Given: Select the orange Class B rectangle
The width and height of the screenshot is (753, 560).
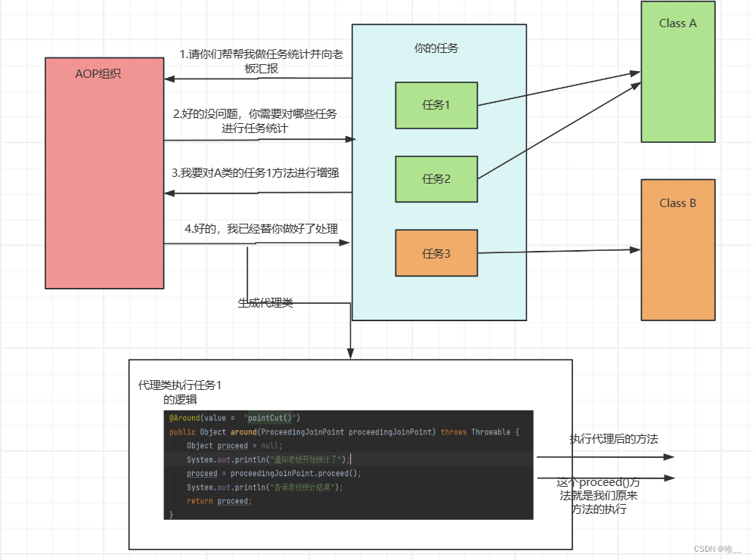Looking at the screenshot, I should tap(677, 249).
